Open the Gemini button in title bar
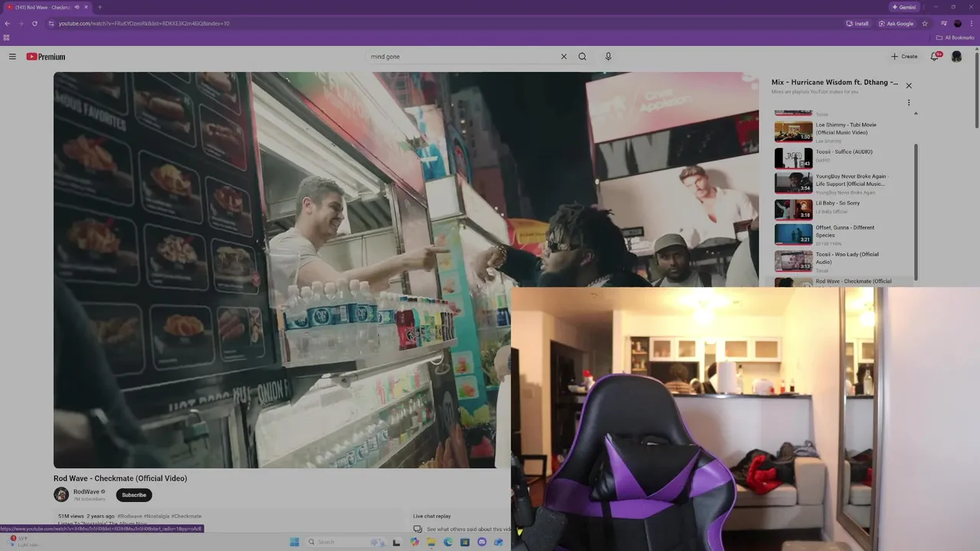The height and width of the screenshot is (551, 980). click(904, 7)
